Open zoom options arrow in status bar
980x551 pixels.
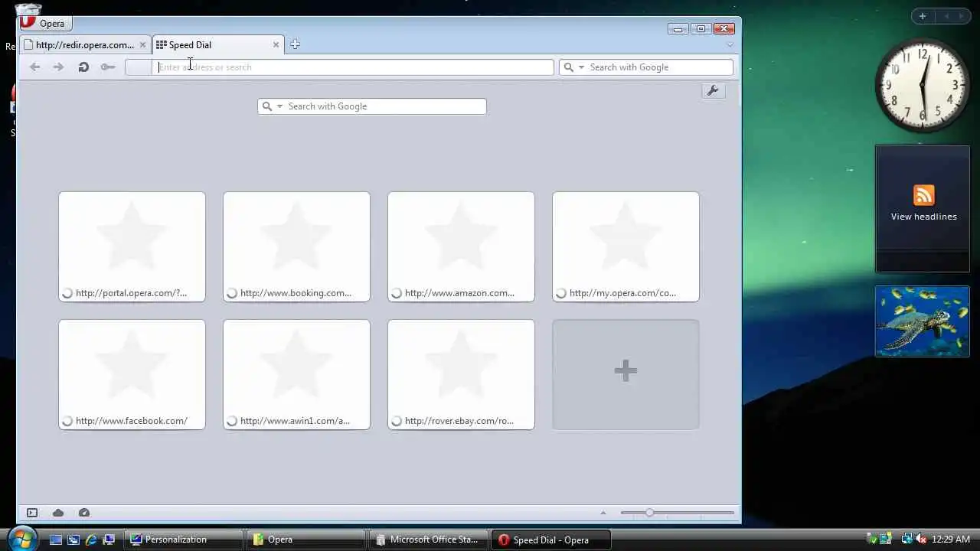tap(603, 513)
